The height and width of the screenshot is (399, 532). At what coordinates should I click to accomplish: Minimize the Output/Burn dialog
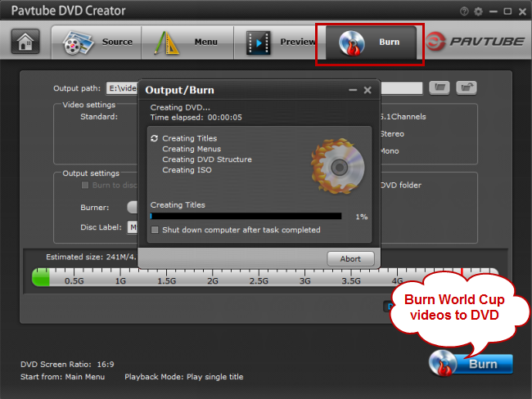tap(353, 90)
